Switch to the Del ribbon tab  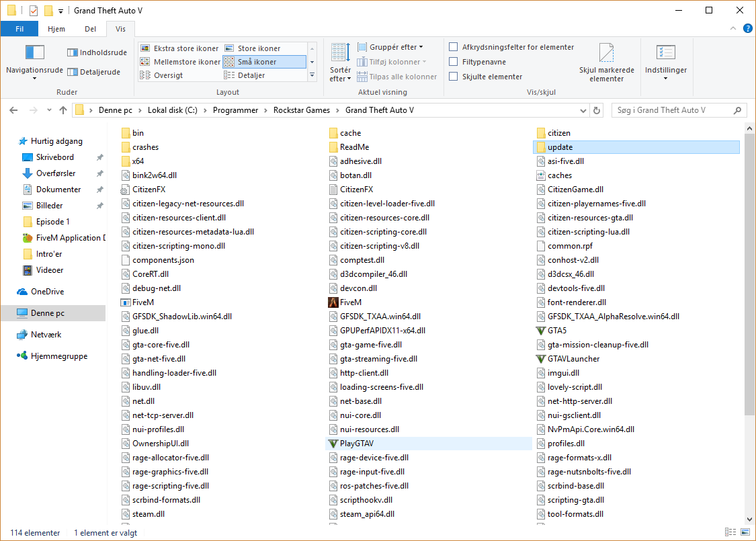tap(90, 29)
